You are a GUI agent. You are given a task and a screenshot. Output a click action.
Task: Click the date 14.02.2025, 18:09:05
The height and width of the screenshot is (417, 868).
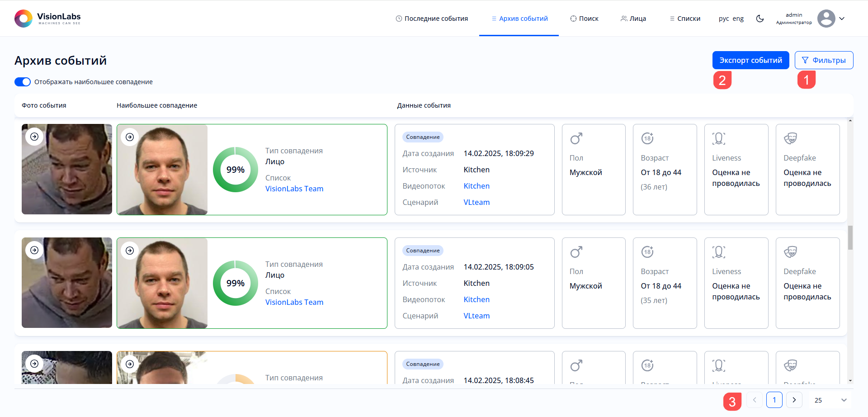pyautogui.click(x=499, y=267)
